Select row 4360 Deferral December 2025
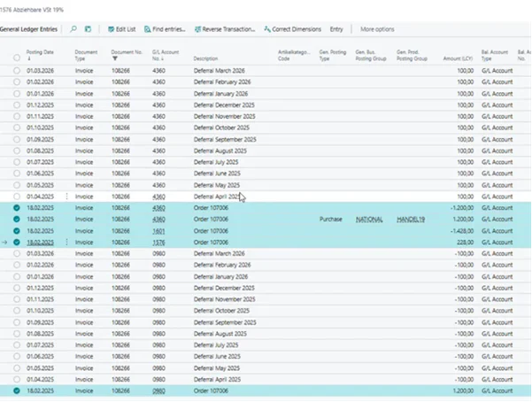The image size is (532, 402). [x=17, y=104]
